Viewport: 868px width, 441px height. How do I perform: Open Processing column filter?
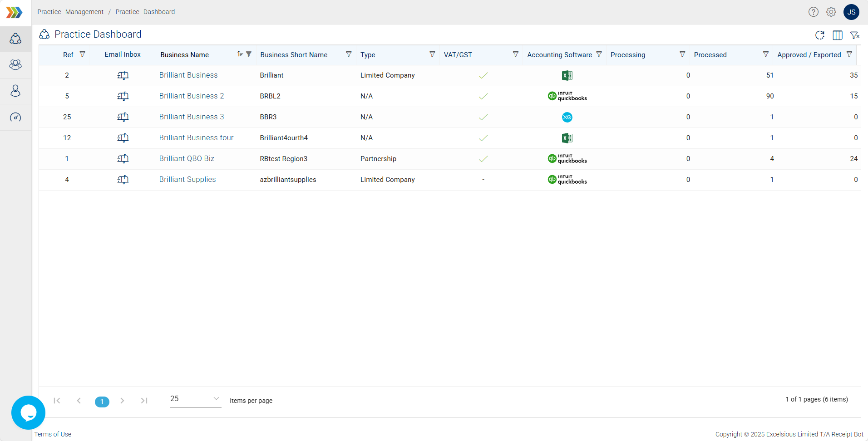click(x=682, y=54)
